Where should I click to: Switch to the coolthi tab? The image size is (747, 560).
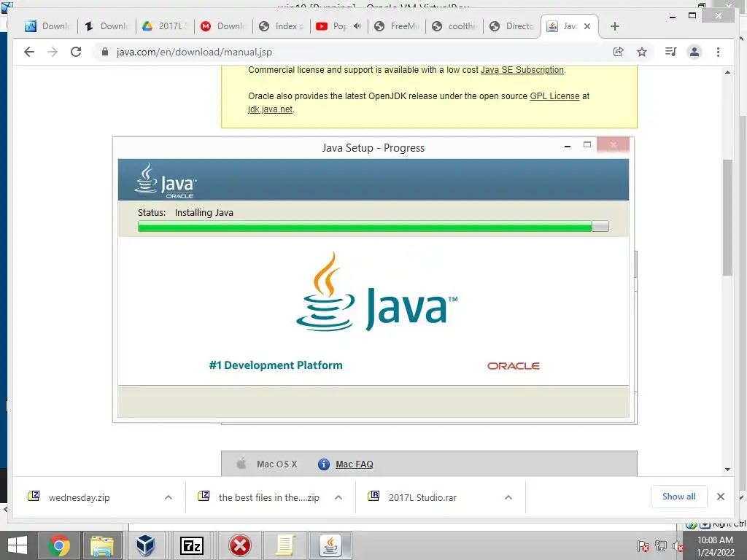pyautogui.click(x=454, y=26)
